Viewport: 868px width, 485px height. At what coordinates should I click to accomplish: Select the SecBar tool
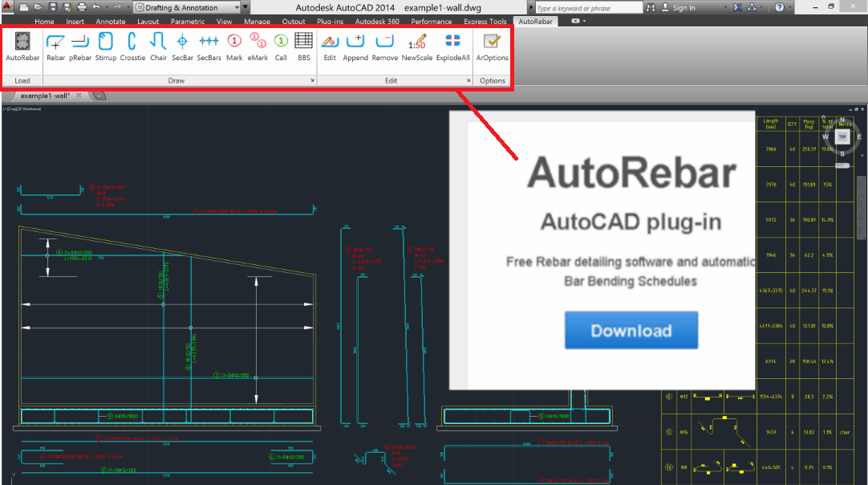[x=182, y=47]
